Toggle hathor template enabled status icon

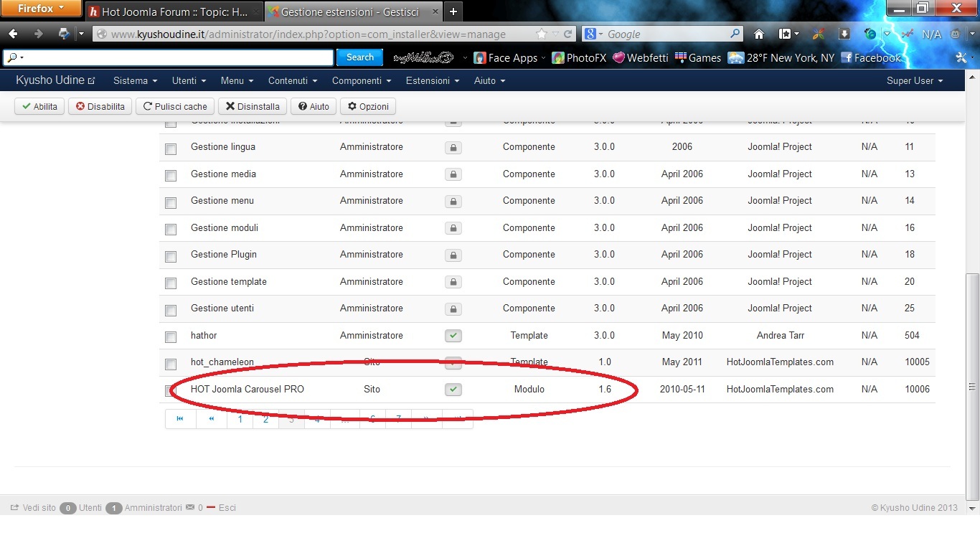(453, 335)
